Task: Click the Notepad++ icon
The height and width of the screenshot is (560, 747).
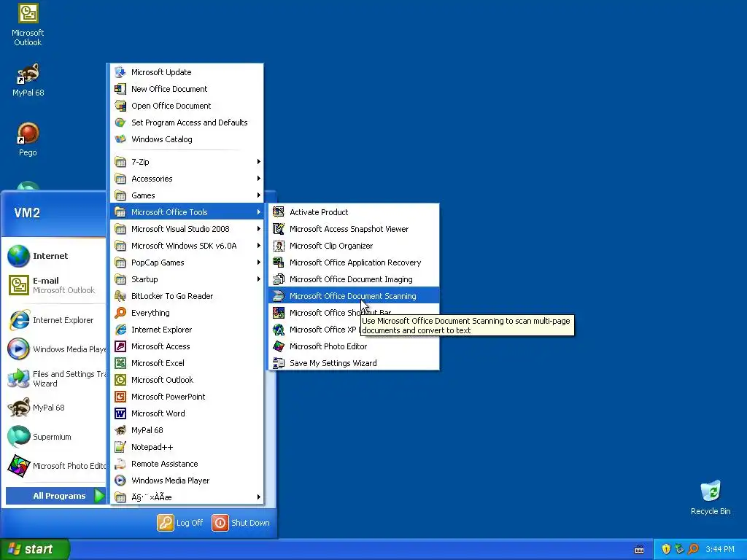Action: click(x=120, y=447)
